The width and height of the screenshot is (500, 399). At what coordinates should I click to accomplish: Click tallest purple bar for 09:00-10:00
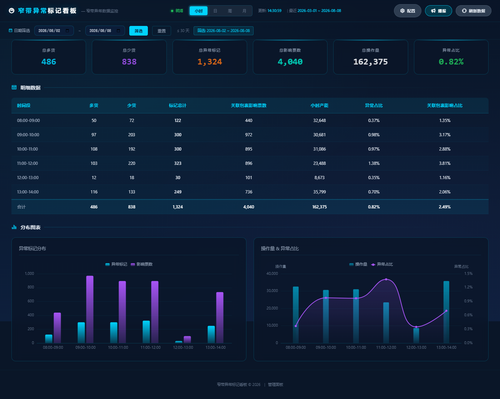[x=90, y=309]
